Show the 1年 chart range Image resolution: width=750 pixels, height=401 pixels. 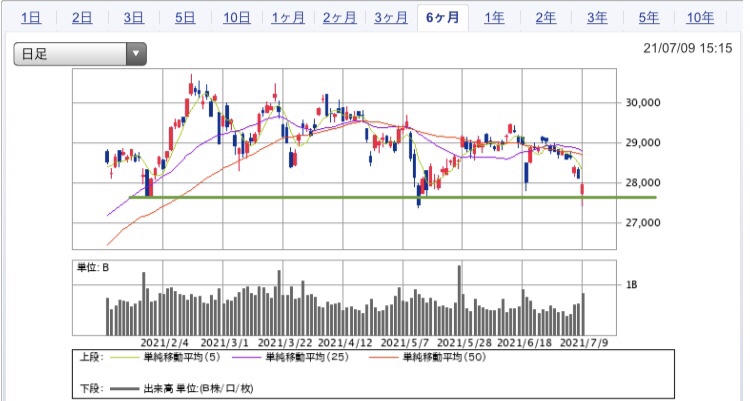click(494, 18)
